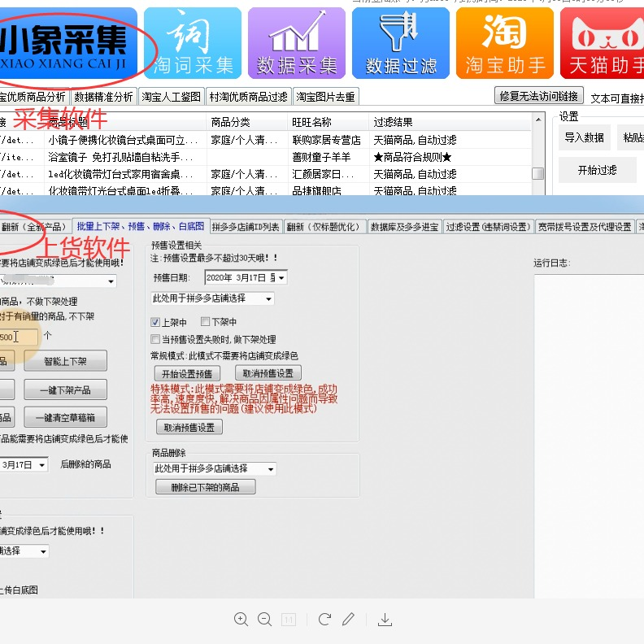644x644 pixels.
Task: Click the 开始设置预售 button
Action: pos(187,374)
